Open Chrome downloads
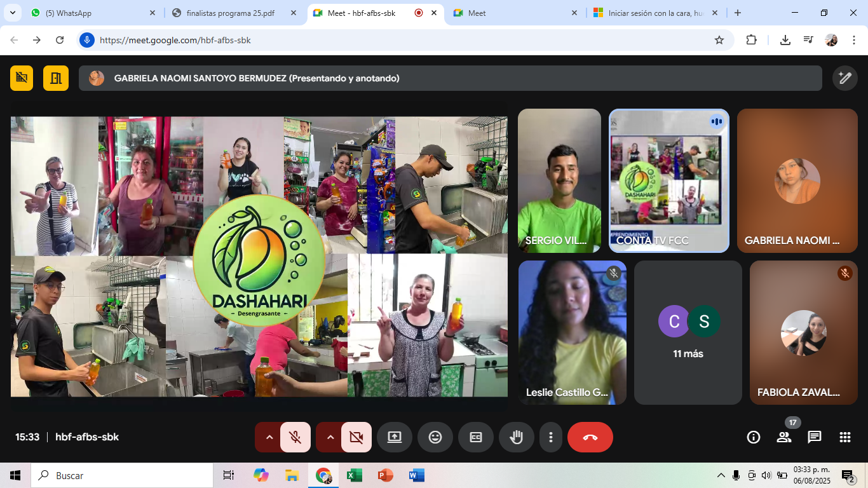 [785, 40]
